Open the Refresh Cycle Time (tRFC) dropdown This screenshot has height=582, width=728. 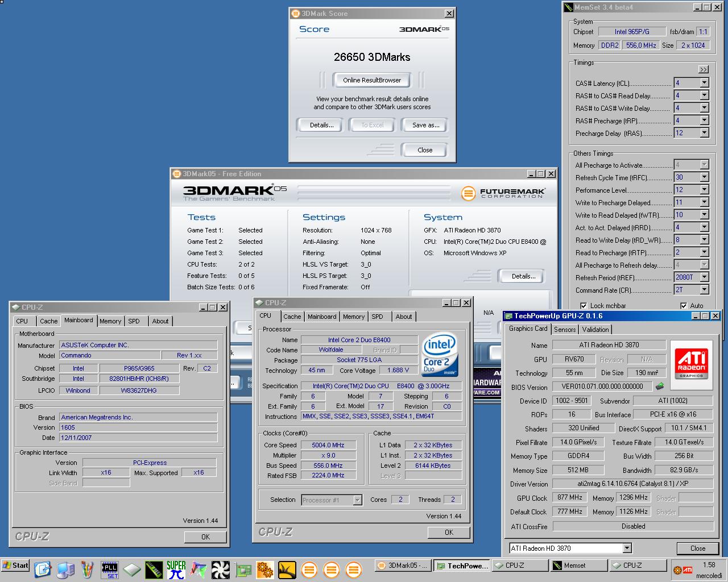tap(704, 177)
